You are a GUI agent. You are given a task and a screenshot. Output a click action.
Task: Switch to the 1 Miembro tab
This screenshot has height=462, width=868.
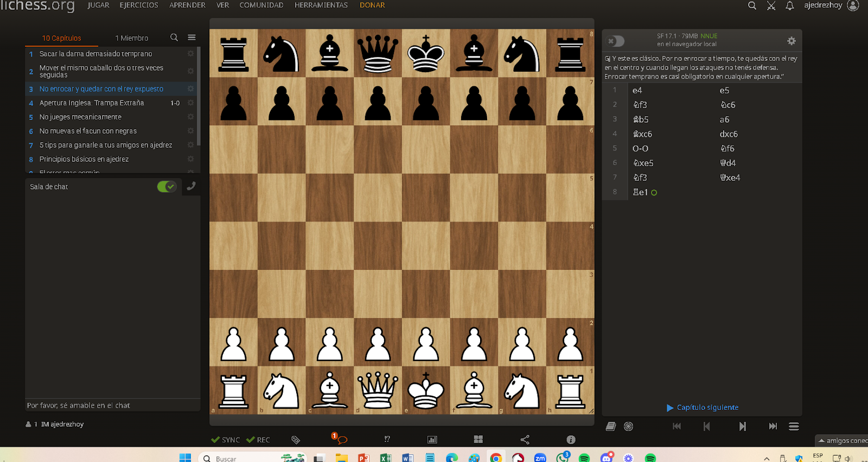coord(132,38)
